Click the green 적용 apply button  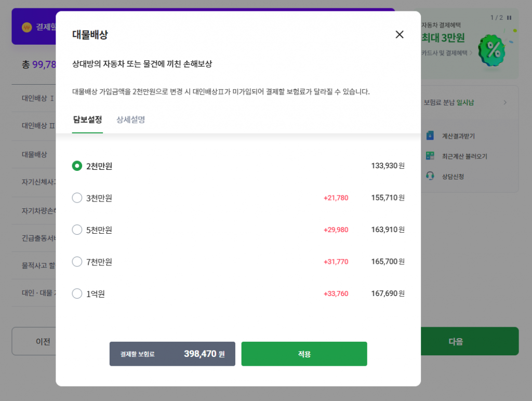pyautogui.click(x=304, y=353)
